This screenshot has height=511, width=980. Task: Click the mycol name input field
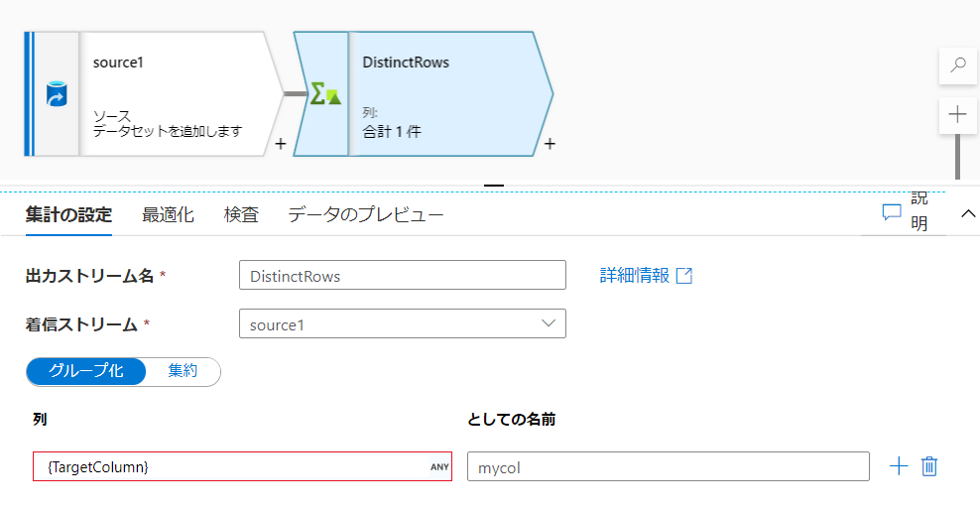[669, 466]
